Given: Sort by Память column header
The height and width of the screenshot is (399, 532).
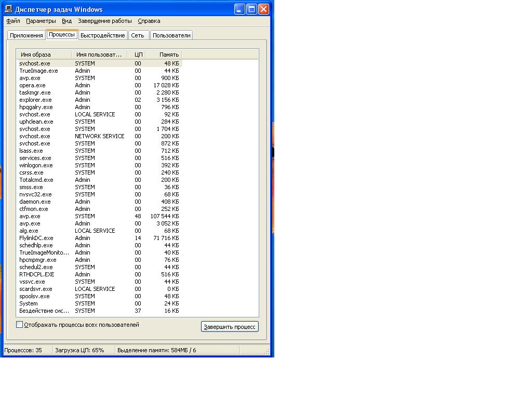Looking at the screenshot, I should pyautogui.click(x=164, y=55).
